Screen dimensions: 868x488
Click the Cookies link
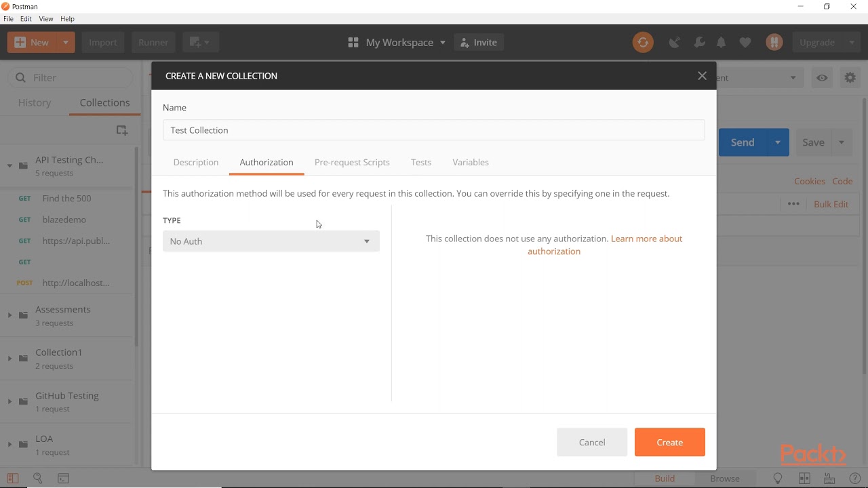(x=810, y=182)
